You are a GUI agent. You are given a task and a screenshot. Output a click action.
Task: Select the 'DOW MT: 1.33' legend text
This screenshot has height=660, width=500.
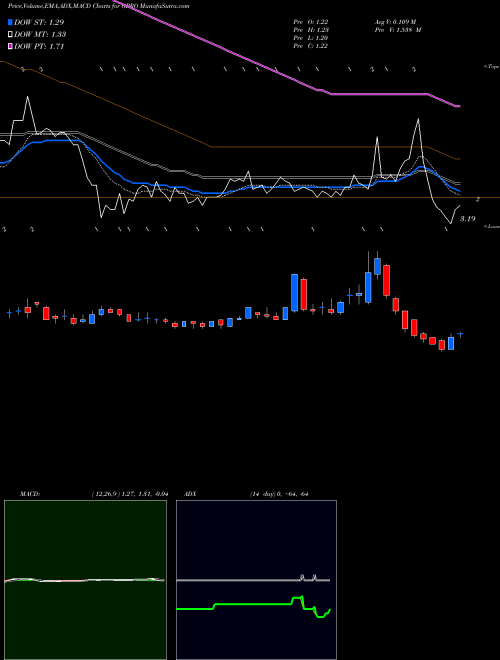40,35
